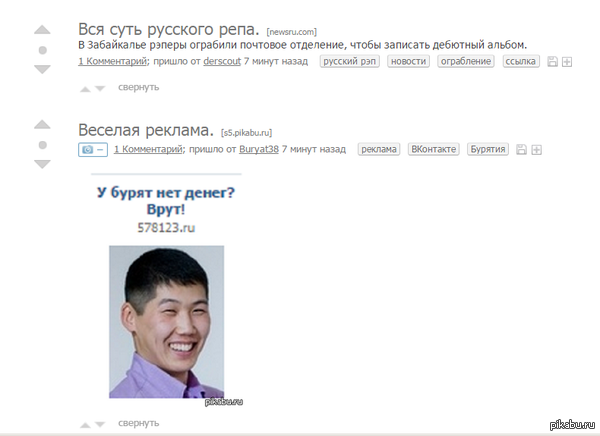Select the tag 'ВКонтакте'
The height and width of the screenshot is (436, 600).
pos(434,149)
